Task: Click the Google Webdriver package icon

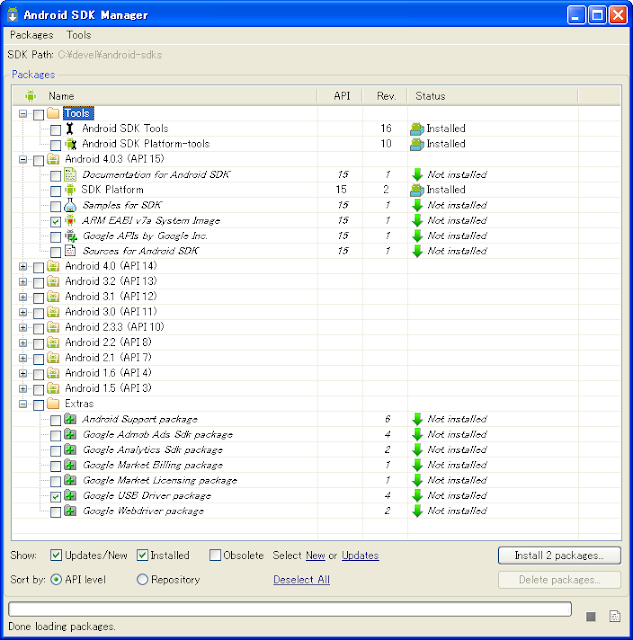Action: [70, 511]
